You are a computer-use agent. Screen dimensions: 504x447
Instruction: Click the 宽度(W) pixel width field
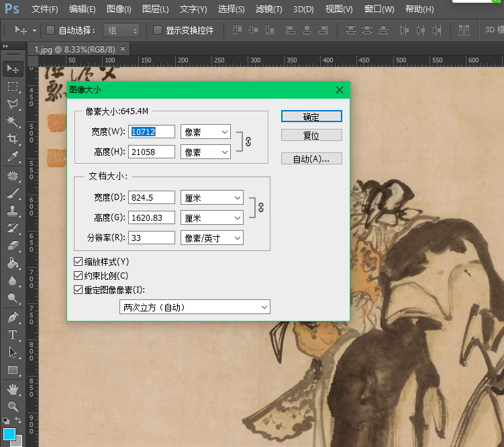click(152, 132)
